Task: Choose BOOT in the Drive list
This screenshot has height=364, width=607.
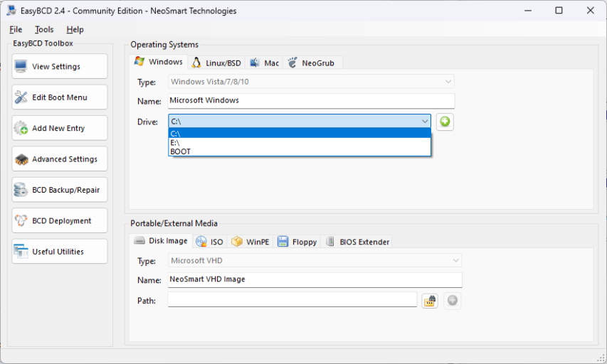Action: [300, 151]
